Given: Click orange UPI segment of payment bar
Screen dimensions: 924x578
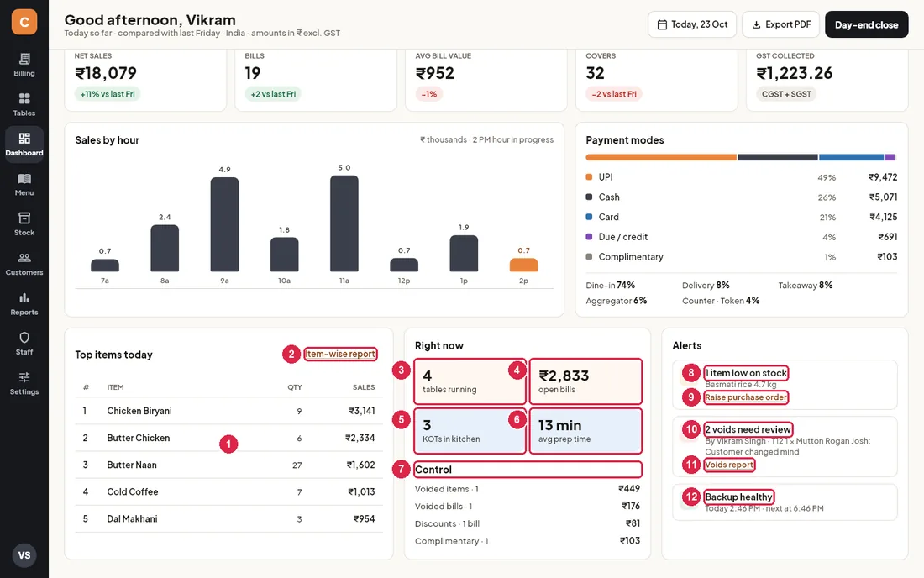Looking at the screenshot, I should tap(661, 157).
